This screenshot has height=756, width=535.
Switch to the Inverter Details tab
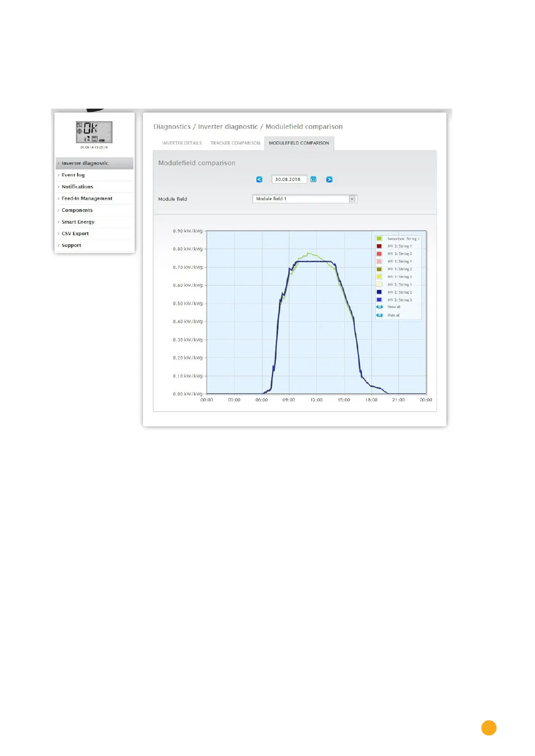pyautogui.click(x=182, y=143)
